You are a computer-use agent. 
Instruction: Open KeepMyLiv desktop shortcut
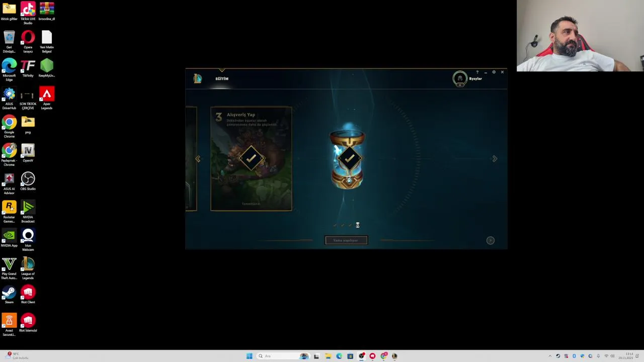click(47, 68)
